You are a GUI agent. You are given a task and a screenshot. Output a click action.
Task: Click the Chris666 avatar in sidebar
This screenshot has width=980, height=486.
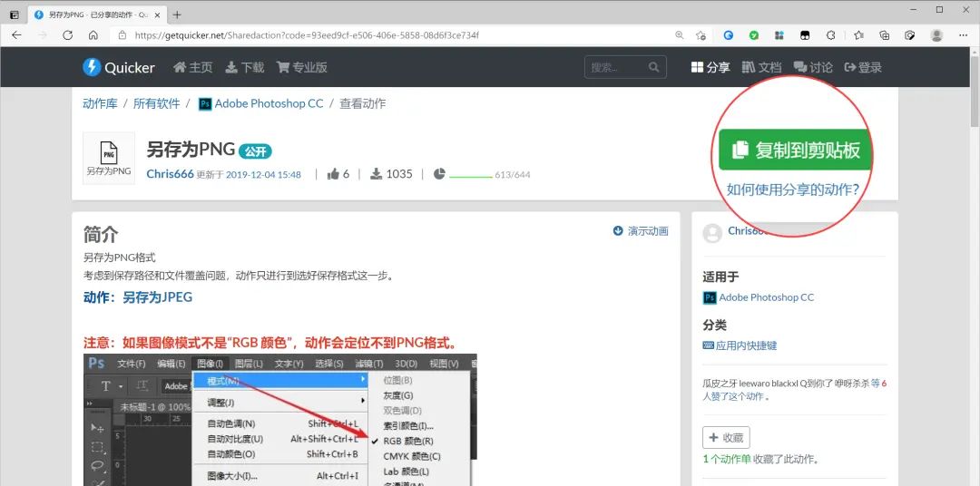tap(712, 233)
